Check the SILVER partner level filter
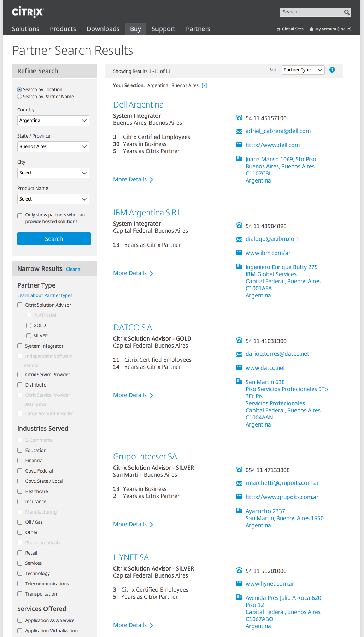 (x=29, y=336)
